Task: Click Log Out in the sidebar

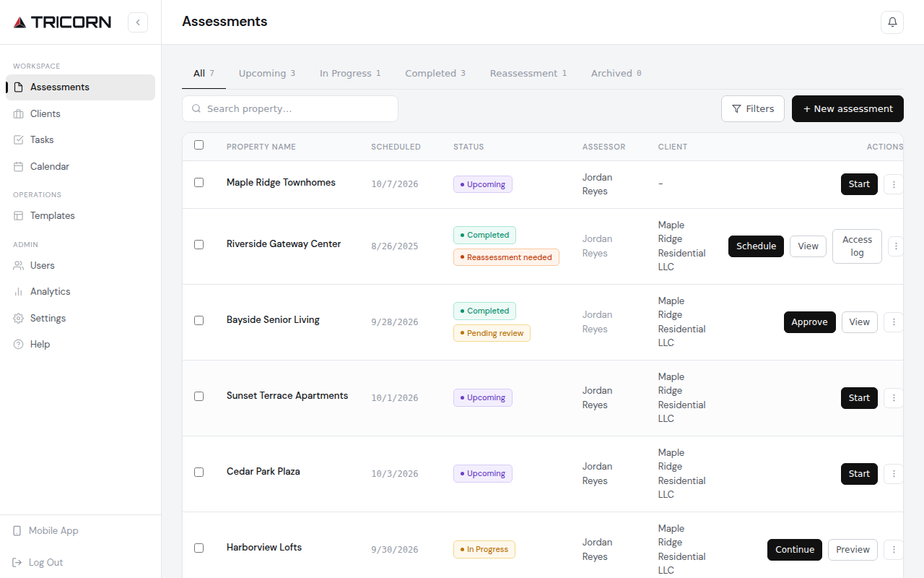Action: pyautogui.click(x=80, y=562)
